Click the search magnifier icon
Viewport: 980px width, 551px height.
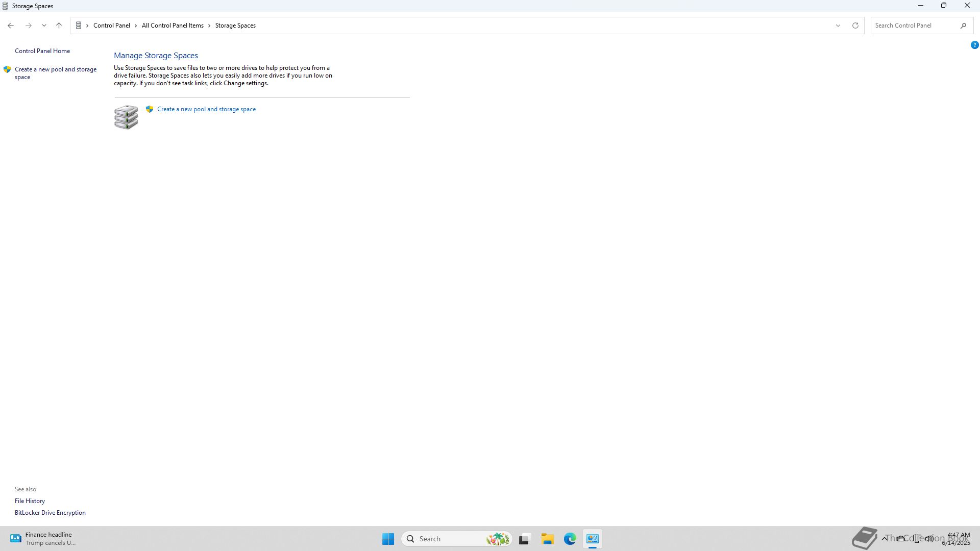(x=963, y=26)
